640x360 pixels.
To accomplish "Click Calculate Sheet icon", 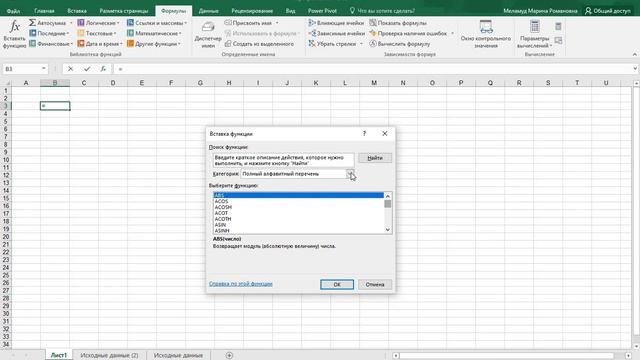I will coord(558,40).
